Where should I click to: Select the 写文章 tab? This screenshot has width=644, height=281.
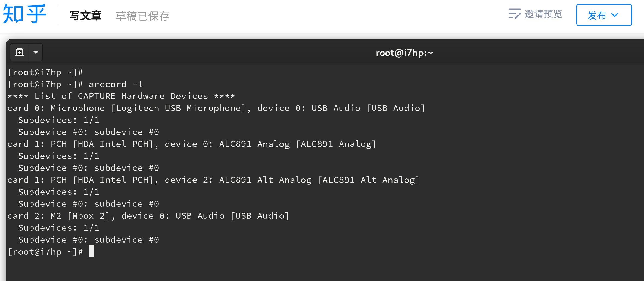point(85,16)
